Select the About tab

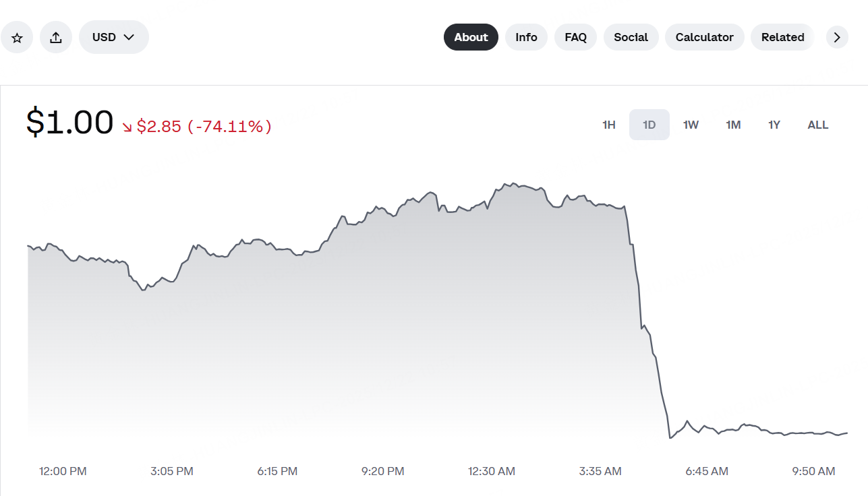tap(471, 37)
